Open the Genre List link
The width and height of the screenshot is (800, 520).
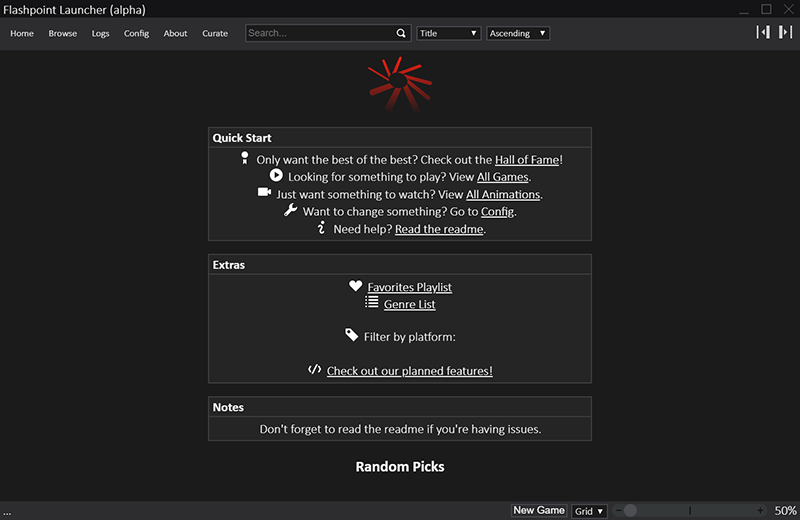(x=410, y=305)
